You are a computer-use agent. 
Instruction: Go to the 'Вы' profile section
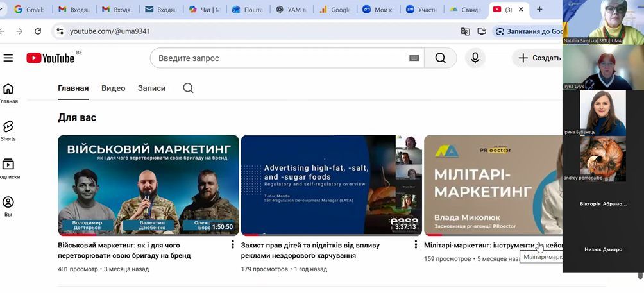8,206
